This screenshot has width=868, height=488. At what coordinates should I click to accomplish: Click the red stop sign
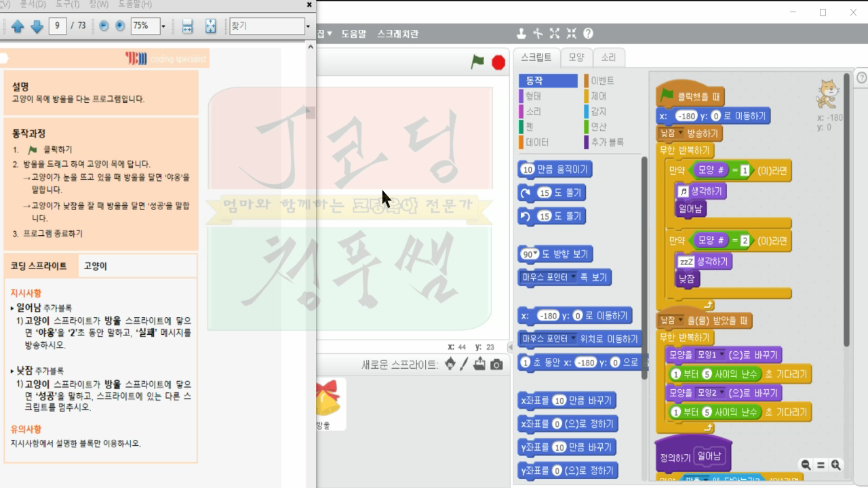click(497, 61)
